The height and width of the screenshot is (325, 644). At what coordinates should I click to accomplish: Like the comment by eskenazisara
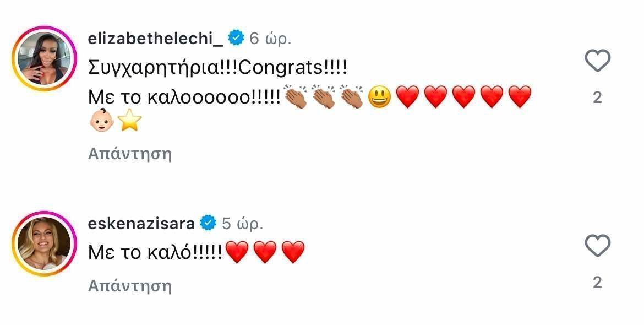597,246
